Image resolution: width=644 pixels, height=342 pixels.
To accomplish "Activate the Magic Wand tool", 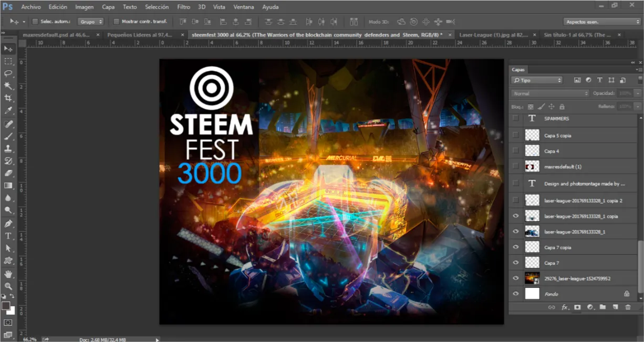I will (x=8, y=86).
